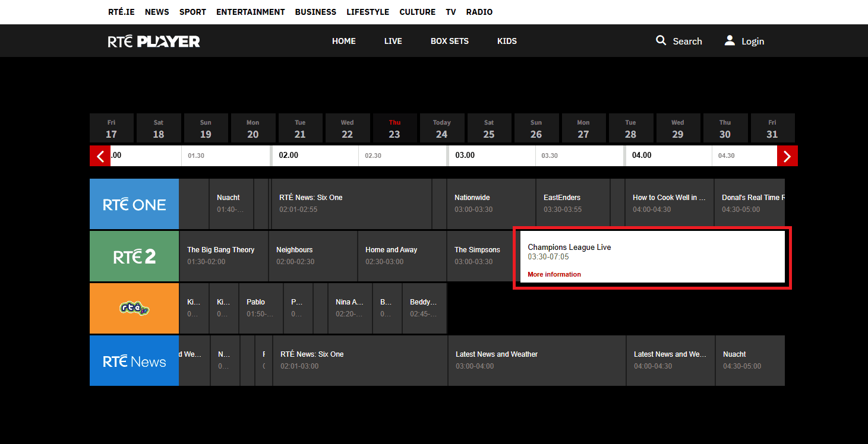Viewport: 868px width, 444px height.
Task: Click More information for Champions League Live
Action: pyautogui.click(x=554, y=274)
